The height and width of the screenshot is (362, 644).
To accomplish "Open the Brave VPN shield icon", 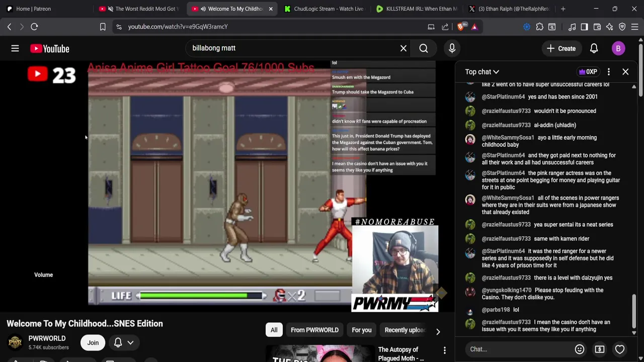I will point(622,27).
